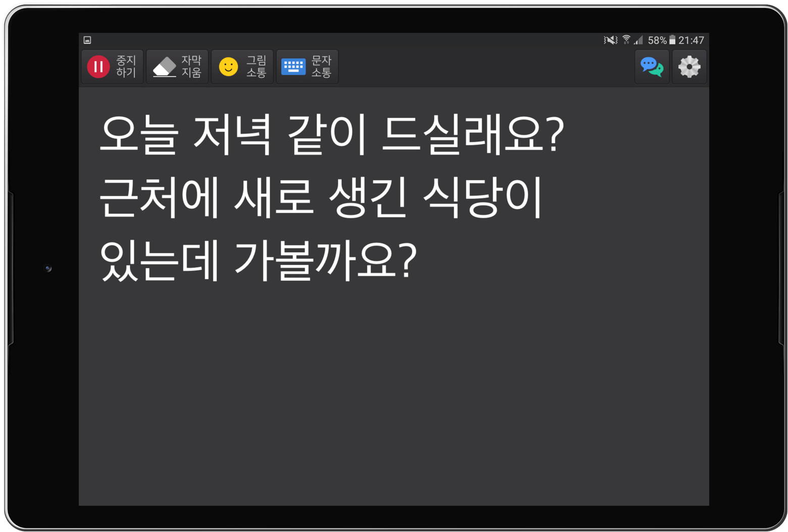The image size is (788, 532).
Task: Tap the vibrate/mute status icon
Action: [x=611, y=40]
